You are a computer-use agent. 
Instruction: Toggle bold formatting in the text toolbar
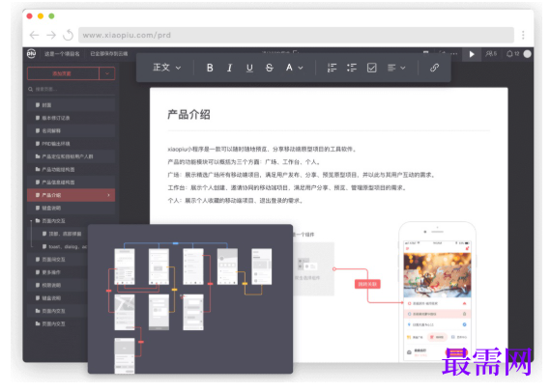[210, 68]
